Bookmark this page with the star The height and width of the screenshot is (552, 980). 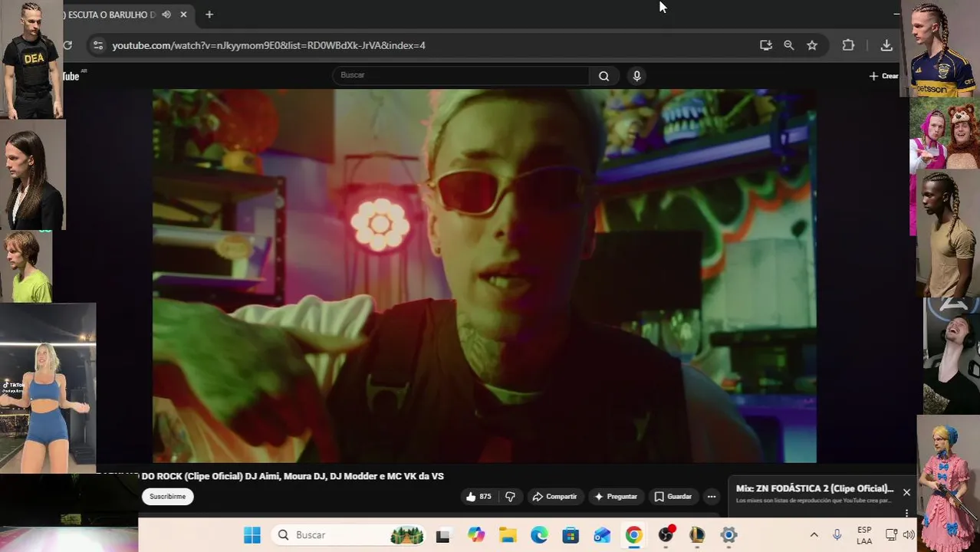point(812,45)
